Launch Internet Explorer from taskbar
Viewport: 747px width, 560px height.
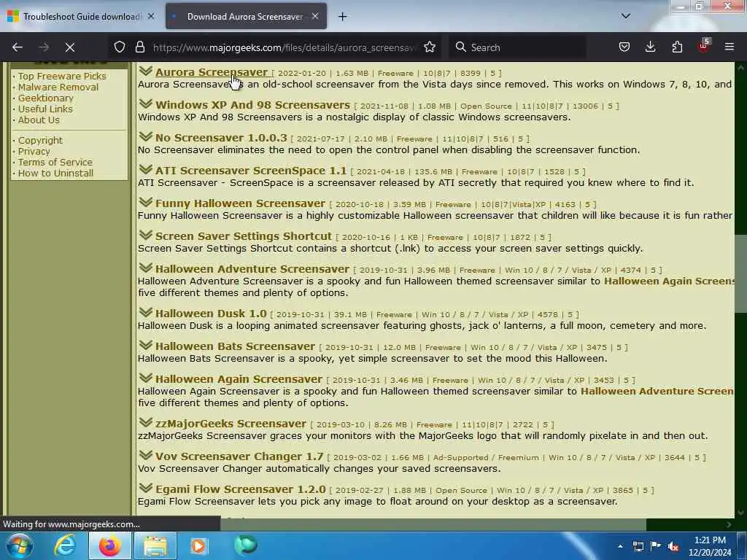coord(65,545)
